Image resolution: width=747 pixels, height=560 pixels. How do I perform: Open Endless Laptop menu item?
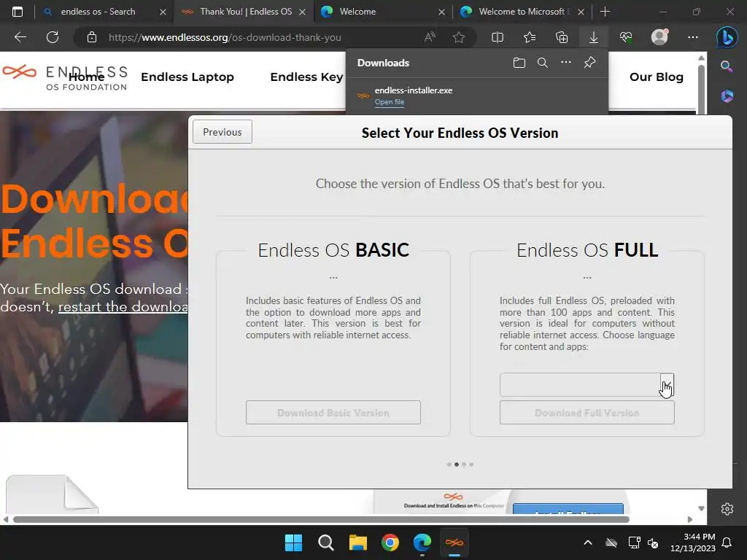(187, 77)
